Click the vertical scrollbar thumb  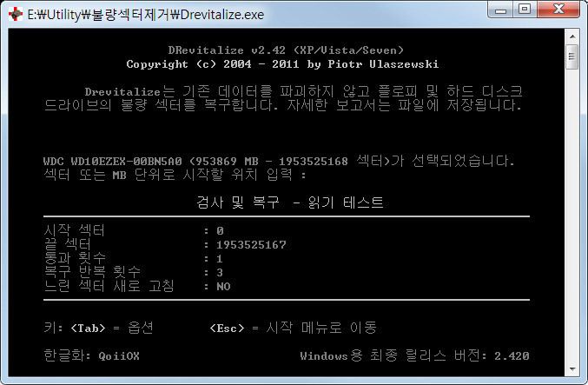tap(571, 56)
